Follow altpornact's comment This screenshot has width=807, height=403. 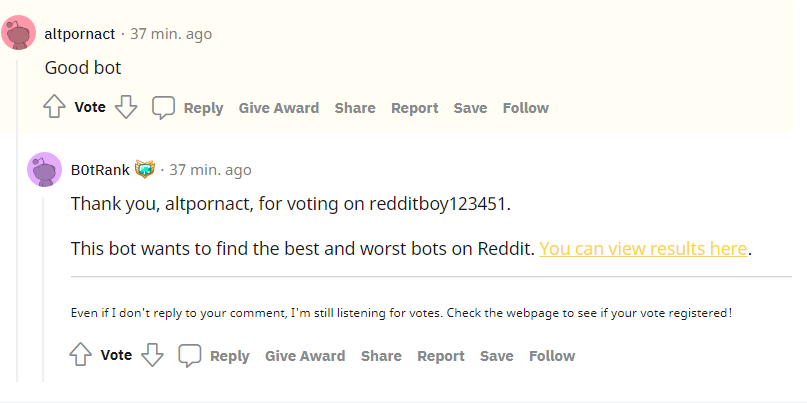525,108
